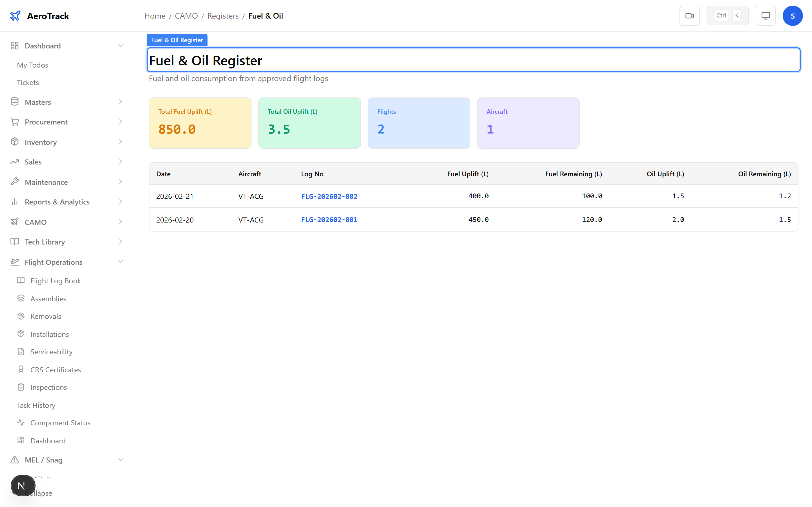The image size is (812, 507).
Task: Click the Total Fuel Uplift card
Action: pyautogui.click(x=200, y=123)
